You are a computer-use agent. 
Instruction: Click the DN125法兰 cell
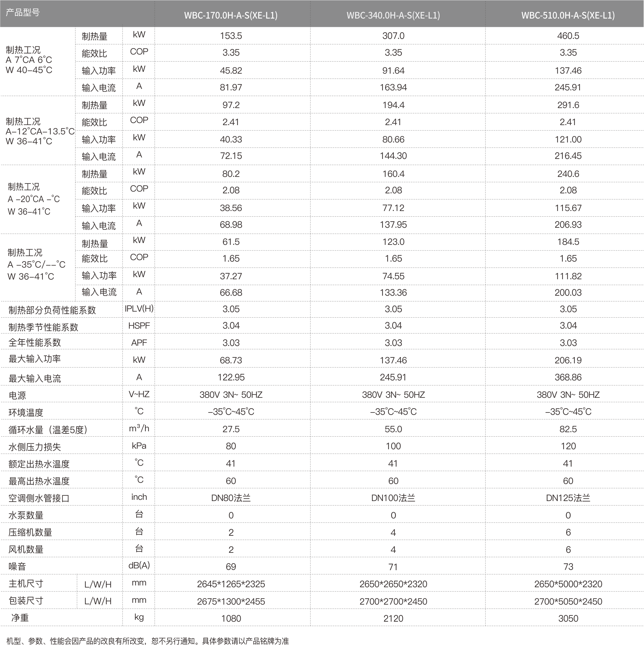568,498
